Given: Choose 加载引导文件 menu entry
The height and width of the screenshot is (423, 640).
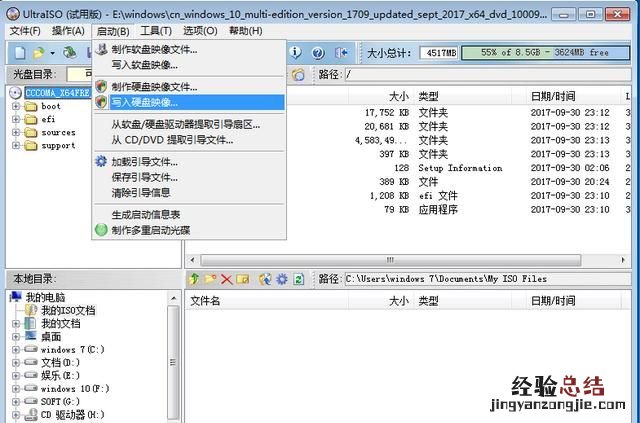Looking at the screenshot, I should 144,162.
